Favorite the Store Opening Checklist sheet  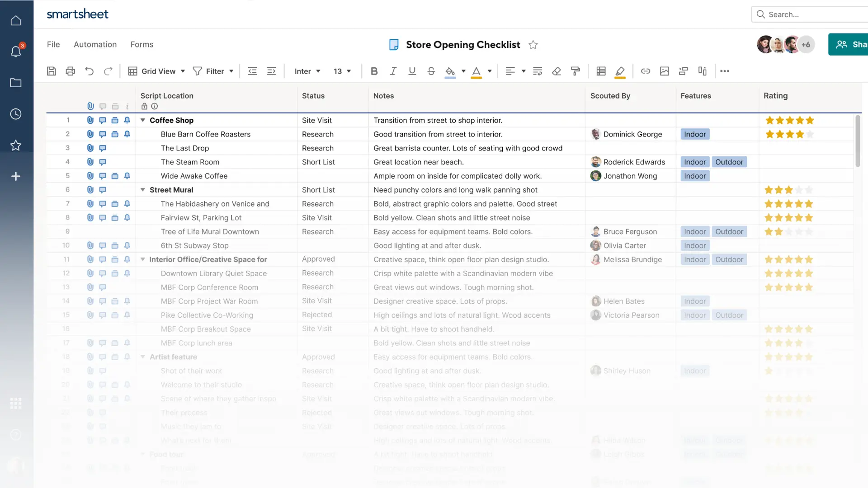point(533,45)
